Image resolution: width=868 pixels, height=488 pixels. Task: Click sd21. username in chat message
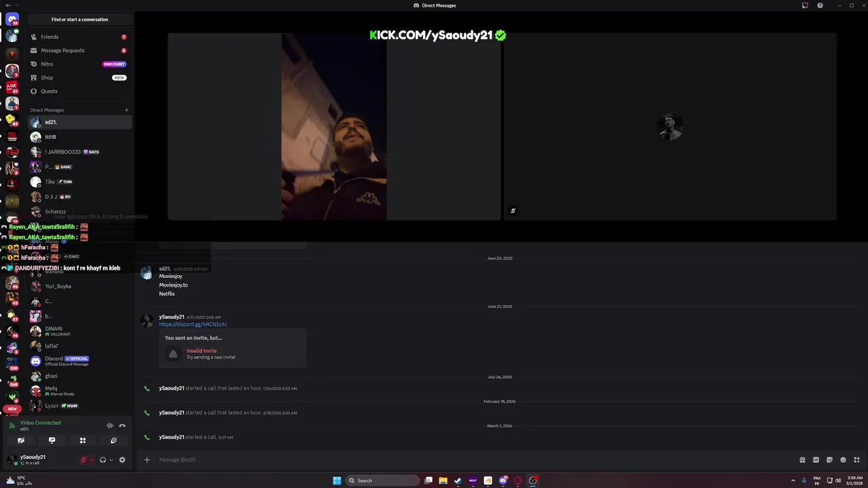click(x=165, y=268)
